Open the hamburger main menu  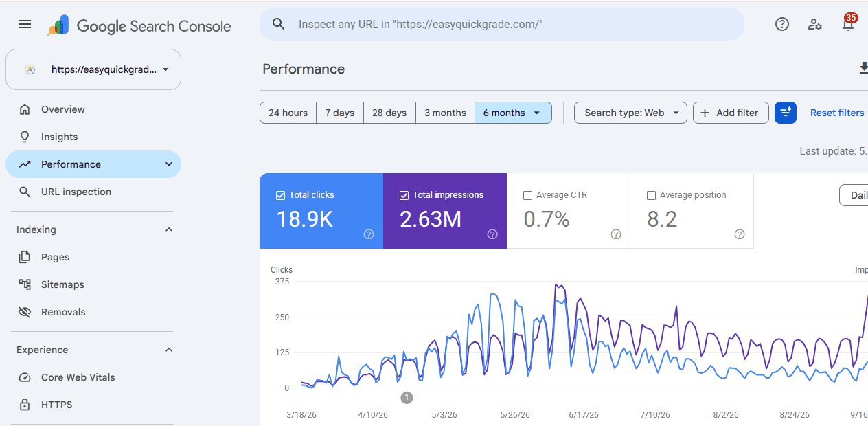pos(25,24)
